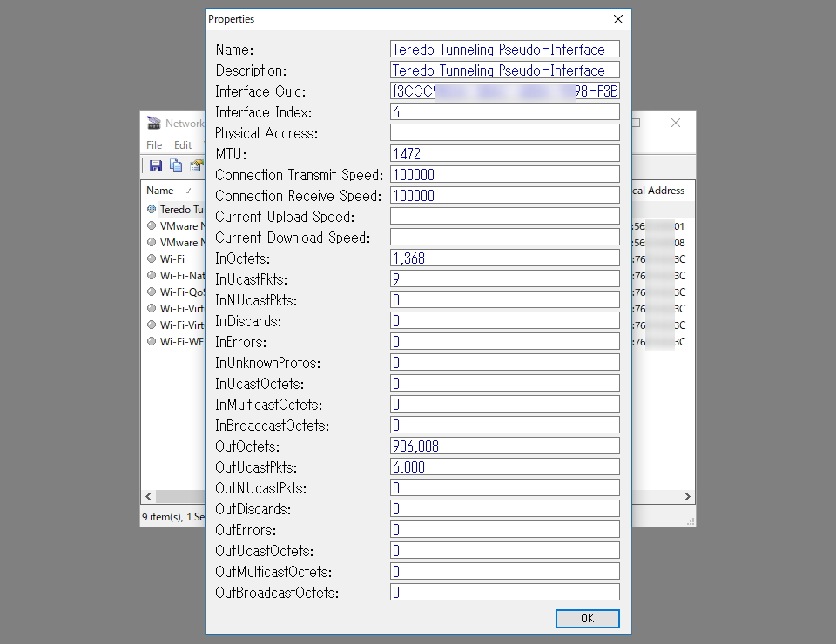Click the OutMulticastOctets field
Screen dimensions: 836x644
[x=505, y=571]
